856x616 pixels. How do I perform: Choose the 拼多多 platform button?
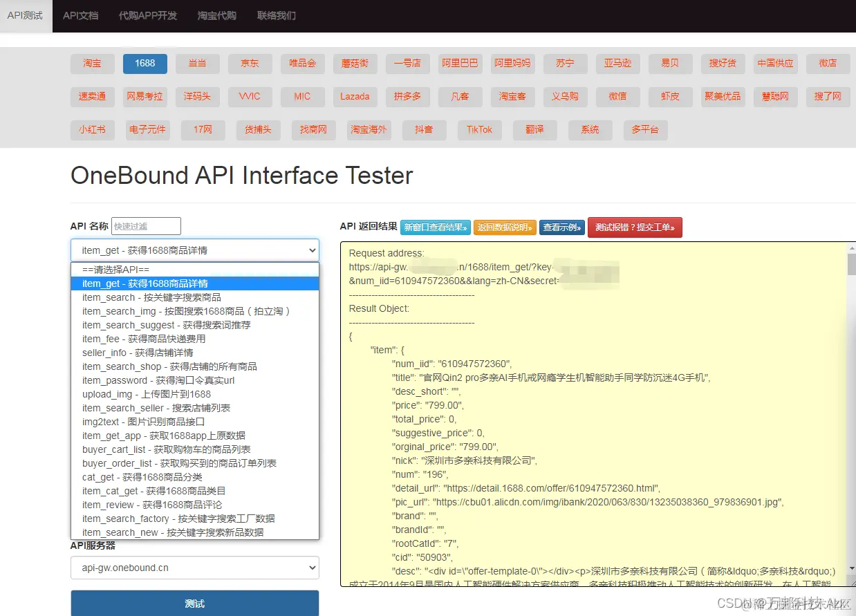pyautogui.click(x=408, y=96)
